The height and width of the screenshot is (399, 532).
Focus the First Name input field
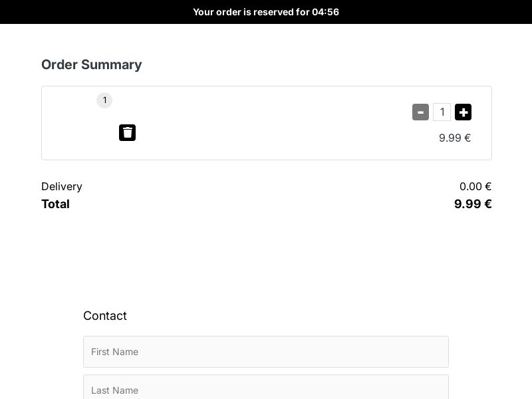click(266, 352)
